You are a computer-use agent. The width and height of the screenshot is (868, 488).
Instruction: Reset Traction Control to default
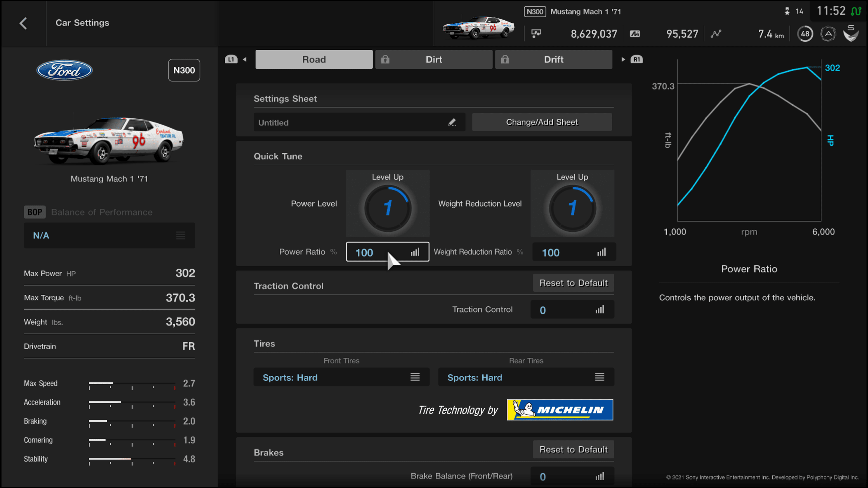[x=573, y=283]
